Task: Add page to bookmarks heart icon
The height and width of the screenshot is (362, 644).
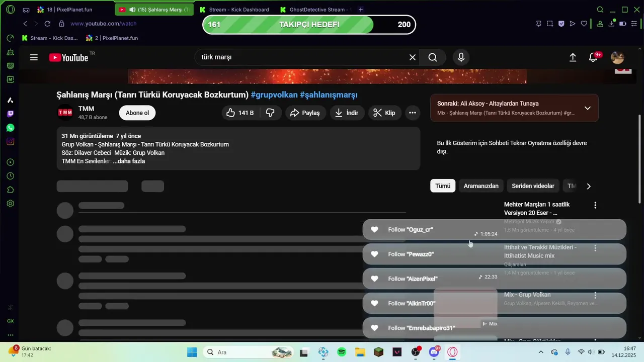Action: [584, 24]
